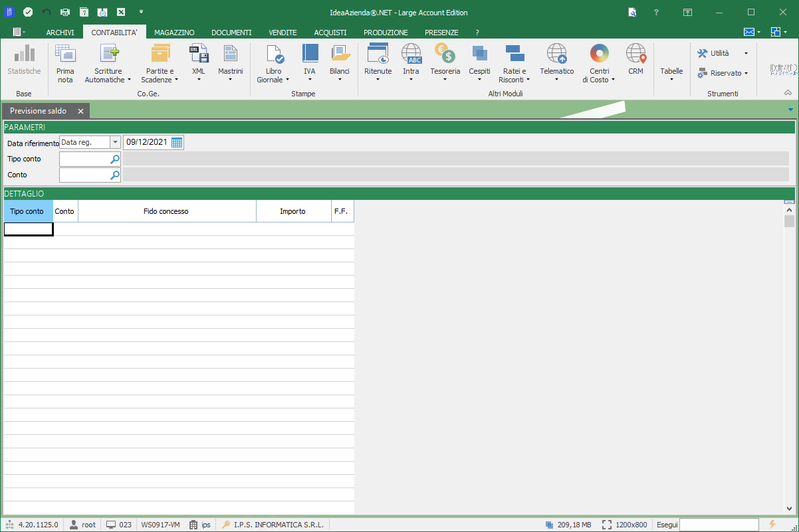Click the checkmark confirm icon in title bar

28,12
